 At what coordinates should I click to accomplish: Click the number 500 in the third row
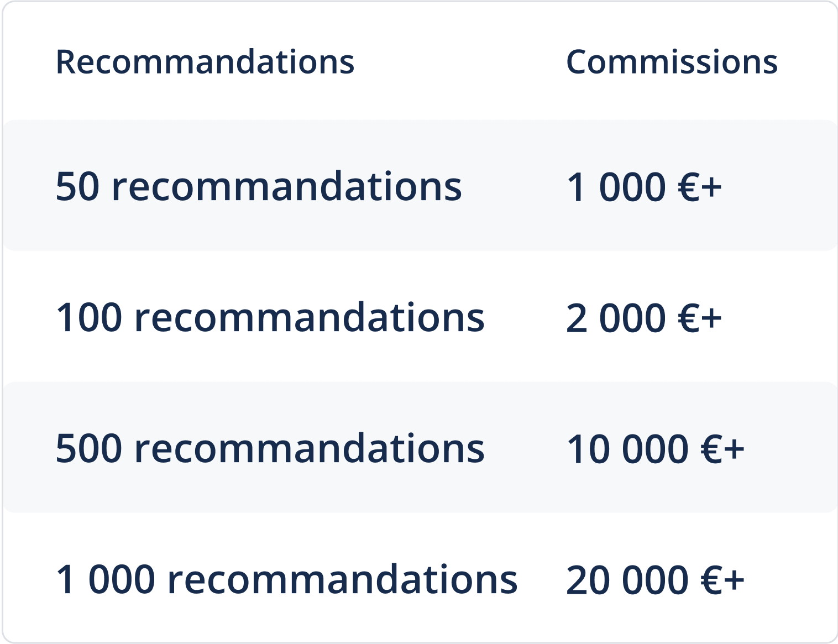(89, 449)
